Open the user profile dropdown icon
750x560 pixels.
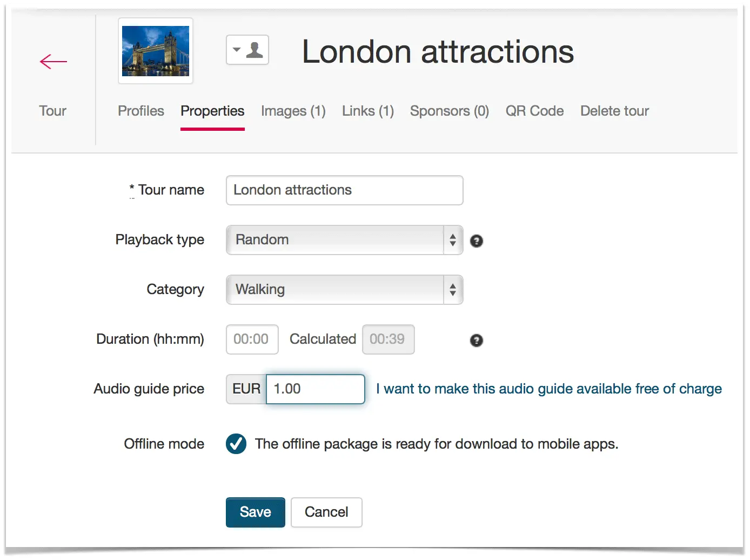pos(247,50)
